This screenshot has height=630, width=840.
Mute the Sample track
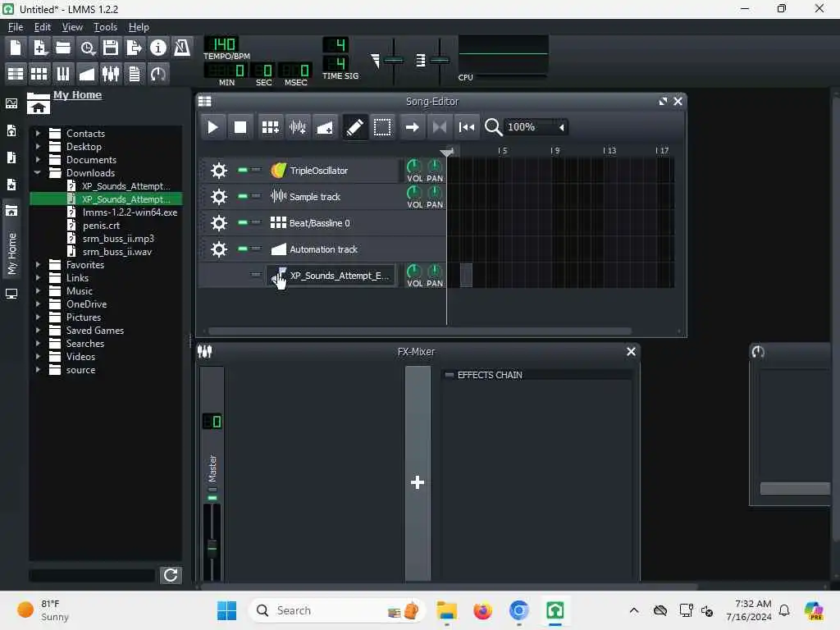point(243,196)
